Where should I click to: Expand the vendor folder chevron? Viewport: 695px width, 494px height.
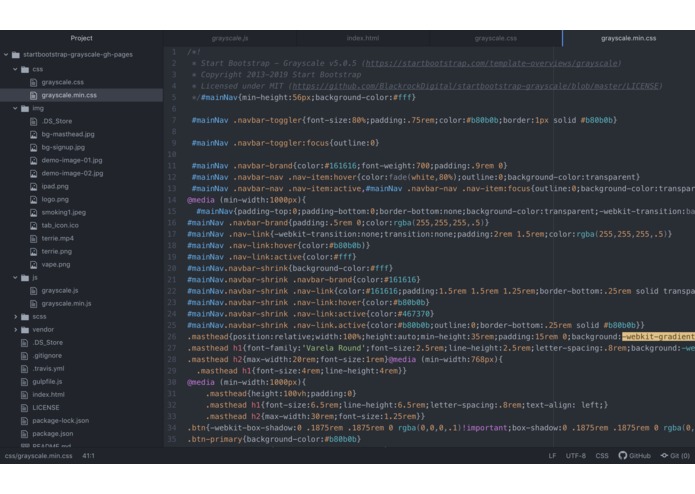pos(15,330)
